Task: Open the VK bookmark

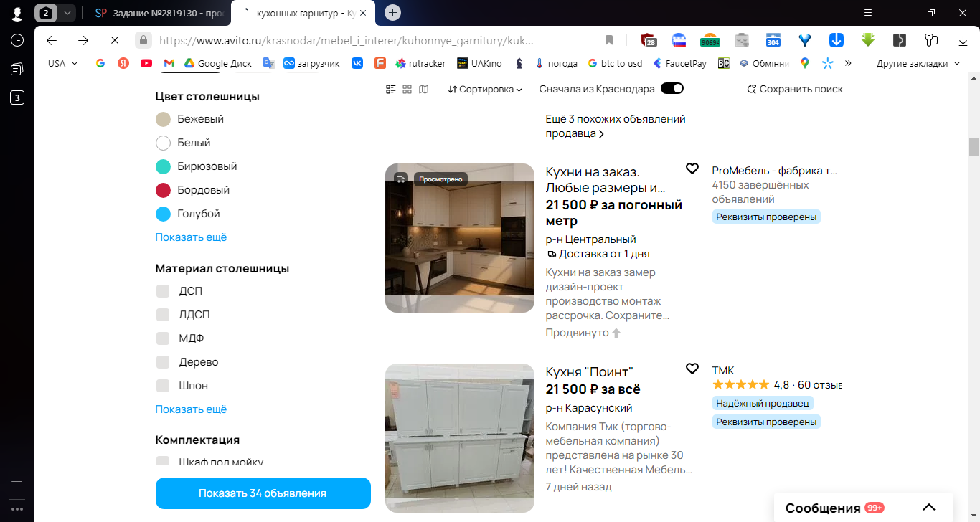Action: [x=357, y=63]
